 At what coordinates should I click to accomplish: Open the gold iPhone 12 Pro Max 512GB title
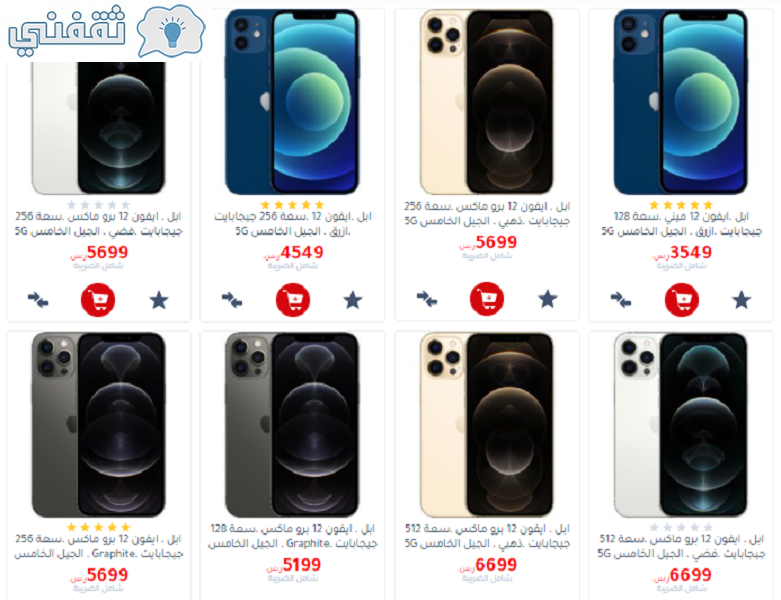[487, 536]
